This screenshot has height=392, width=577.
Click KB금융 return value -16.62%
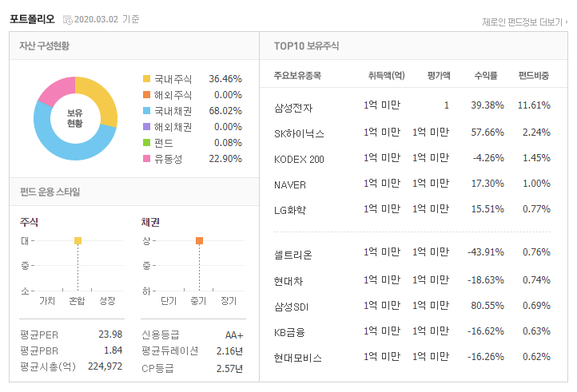point(486,331)
